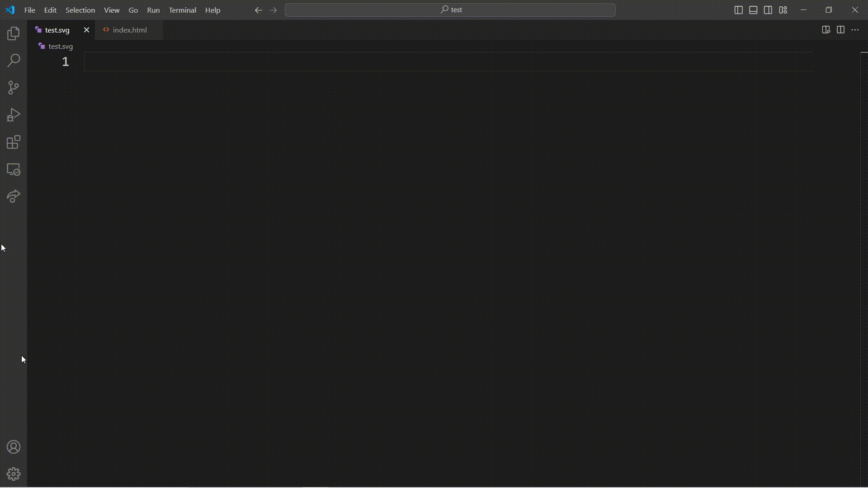Close the test.svg tab
The width and height of the screenshot is (868, 488).
point(86,30)
